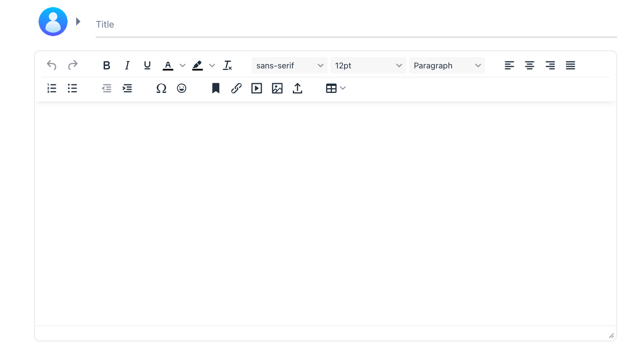Click the upload file icon
The height and width of the screenshot is (356, 644).
click(x=297, y=89)
